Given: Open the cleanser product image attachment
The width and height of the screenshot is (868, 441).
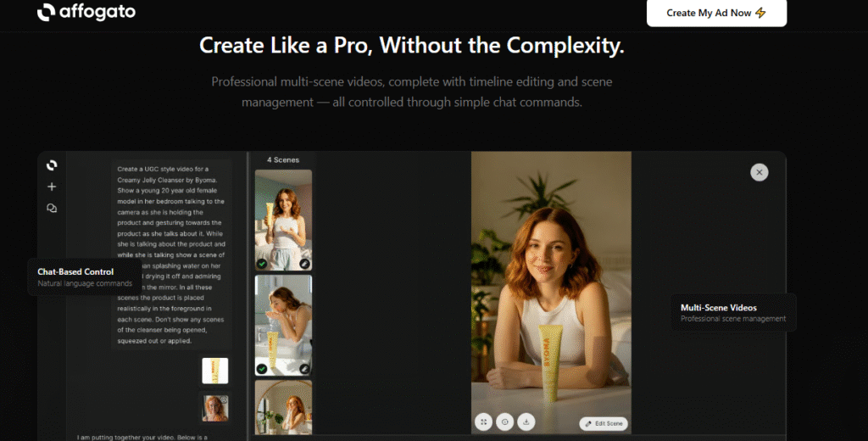Looking at the screenshot, I should 214,371.
